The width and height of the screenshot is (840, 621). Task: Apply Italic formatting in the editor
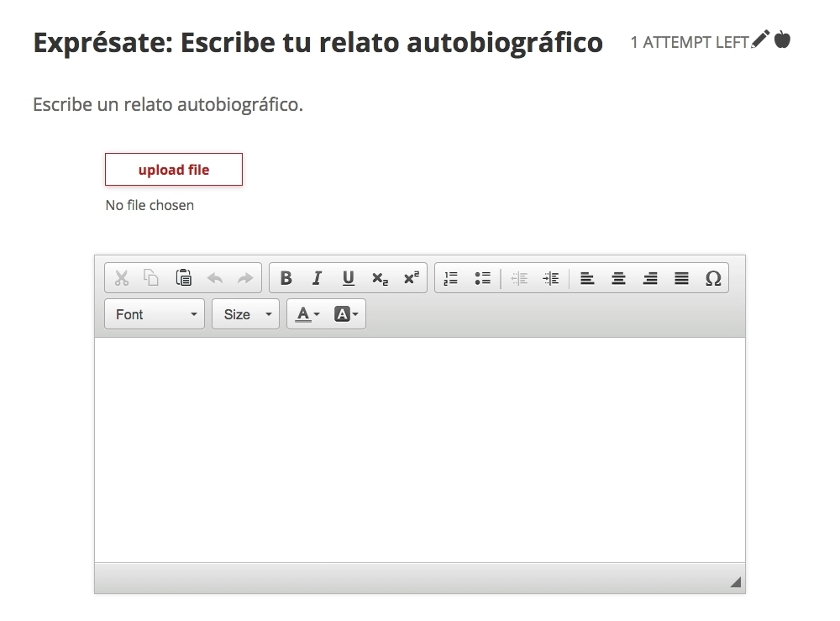(x=317, y=278)
